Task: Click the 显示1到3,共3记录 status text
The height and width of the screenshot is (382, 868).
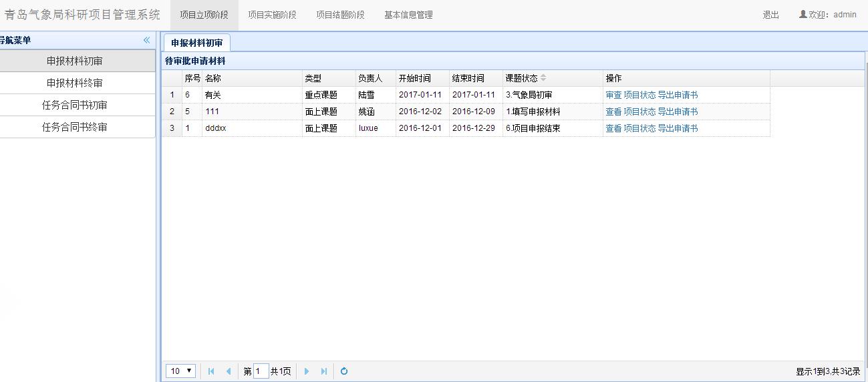Action: point(828,371)
